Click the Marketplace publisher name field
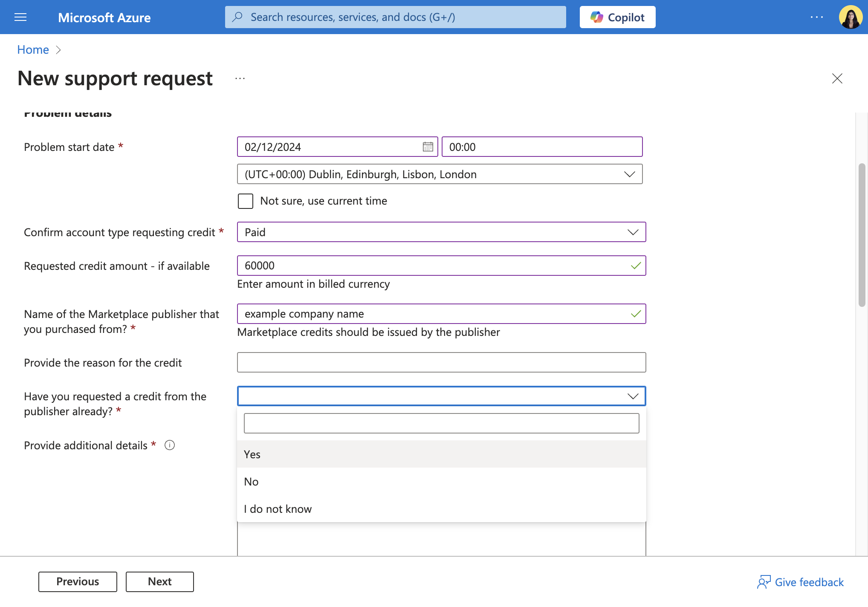 [441, 314]
